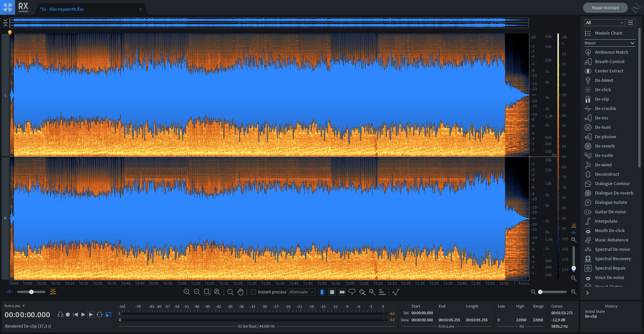
Task: Open the Spectral Repair module
Action: [x=610, y=268]
